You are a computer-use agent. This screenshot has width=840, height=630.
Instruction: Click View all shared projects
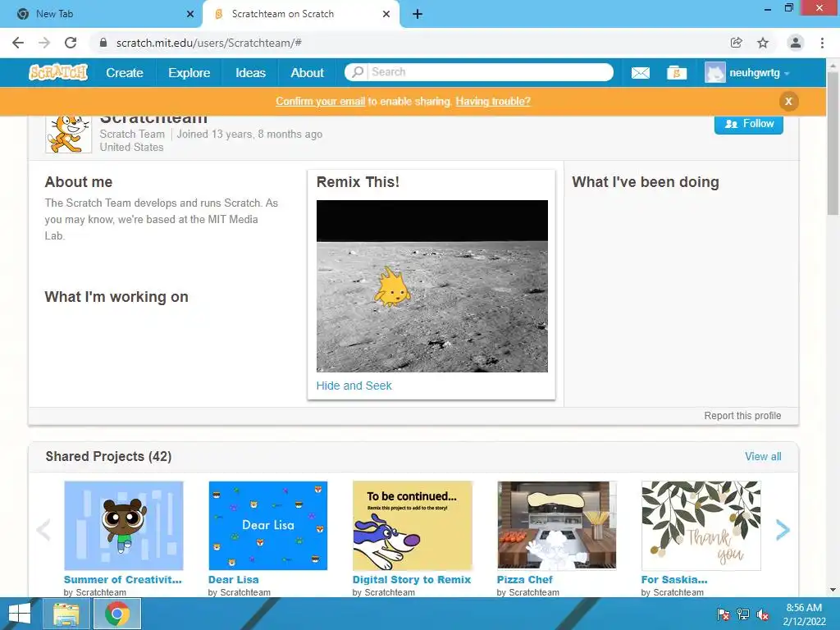[763, 456]
